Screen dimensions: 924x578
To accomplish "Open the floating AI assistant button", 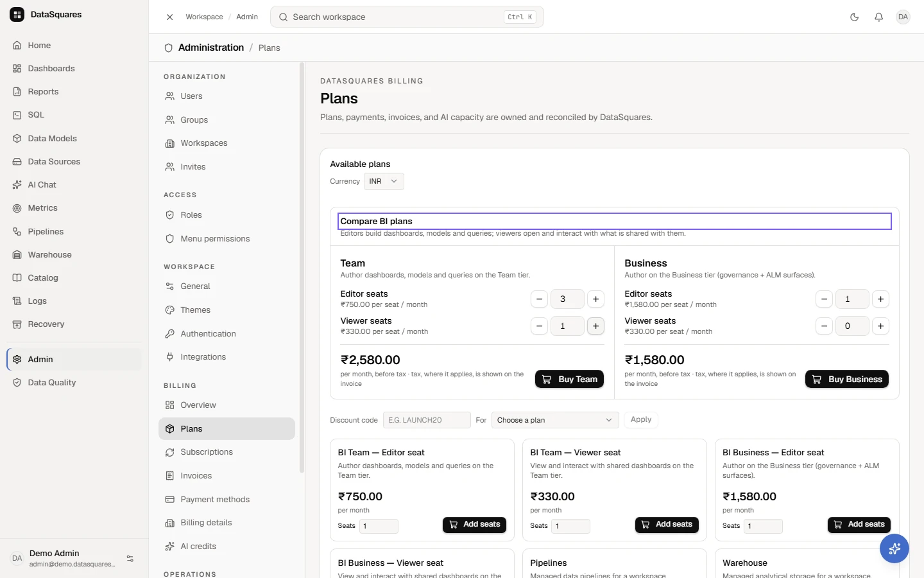I will [x=894, y=548].
